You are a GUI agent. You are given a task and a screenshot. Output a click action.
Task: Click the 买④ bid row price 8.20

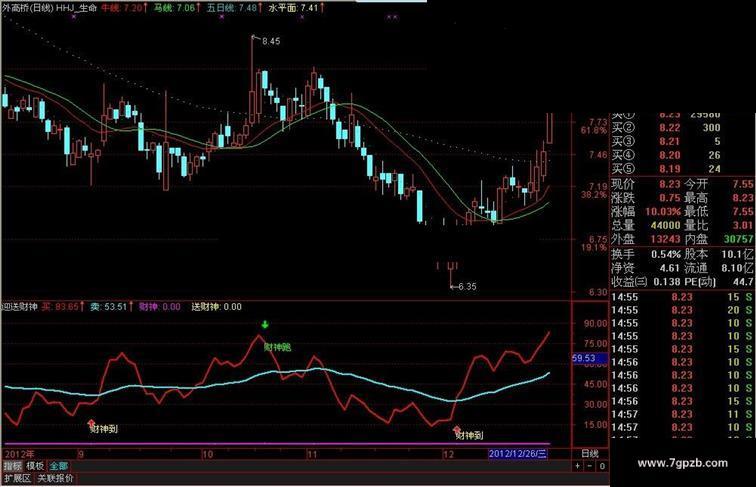click(x=670, y=155)
